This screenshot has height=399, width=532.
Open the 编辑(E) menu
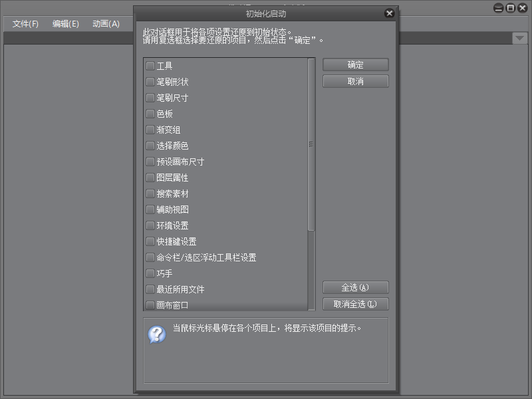pos(65,24)
